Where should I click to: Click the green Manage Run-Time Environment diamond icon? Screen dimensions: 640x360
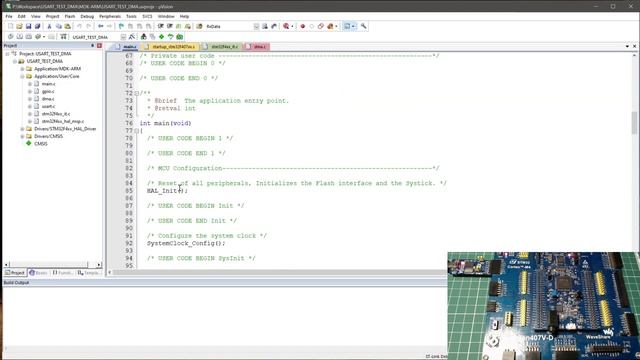[161, 37]
